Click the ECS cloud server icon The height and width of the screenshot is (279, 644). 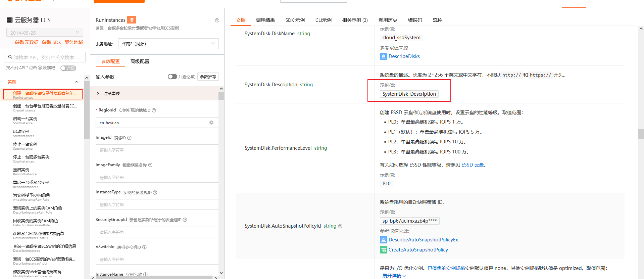point(10,20)
